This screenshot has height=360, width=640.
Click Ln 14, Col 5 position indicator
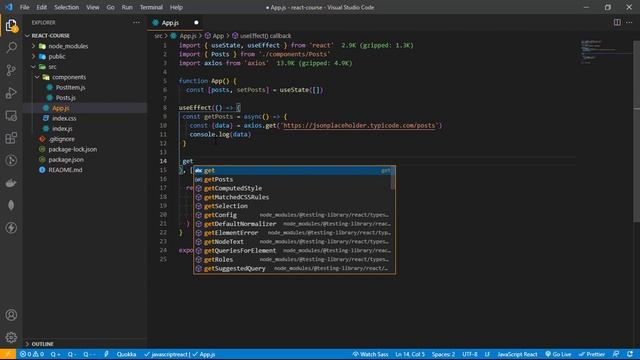pos(410,354)
